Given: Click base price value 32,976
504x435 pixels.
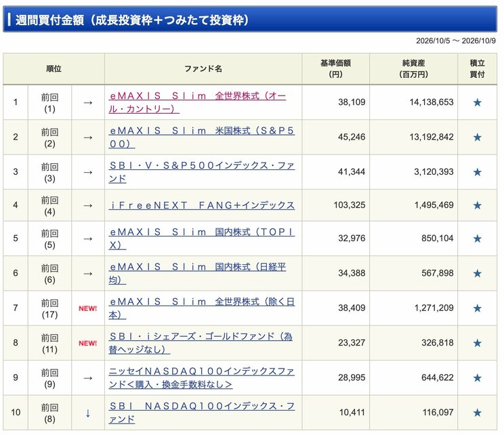Looking at the screenshot, I should pos(352,239).
